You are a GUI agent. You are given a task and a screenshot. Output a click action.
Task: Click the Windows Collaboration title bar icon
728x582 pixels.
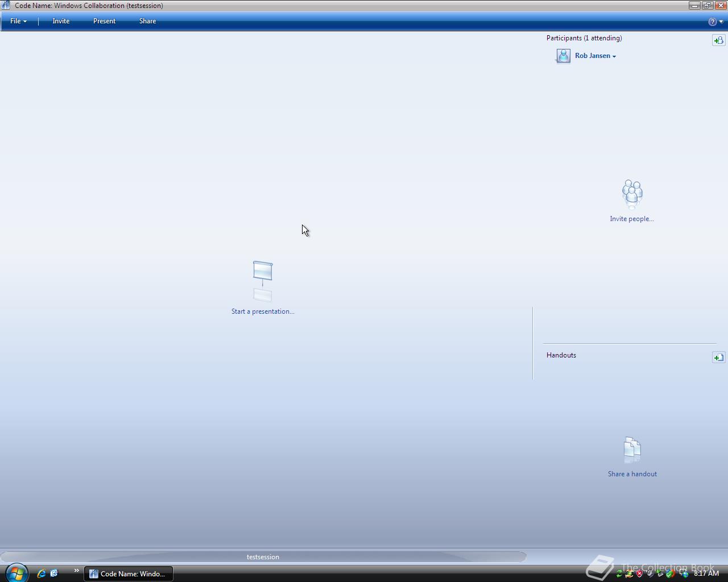(x=6, y=5)
